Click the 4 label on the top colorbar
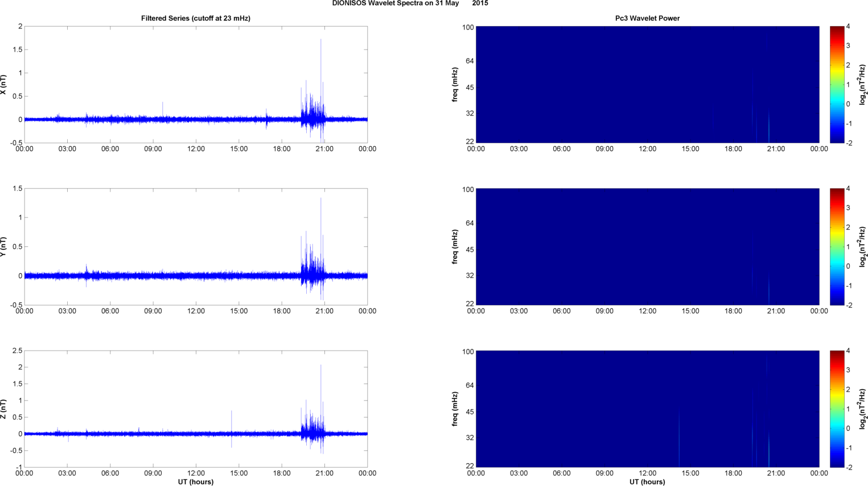868x486 pixels. [x=848, y=26]
